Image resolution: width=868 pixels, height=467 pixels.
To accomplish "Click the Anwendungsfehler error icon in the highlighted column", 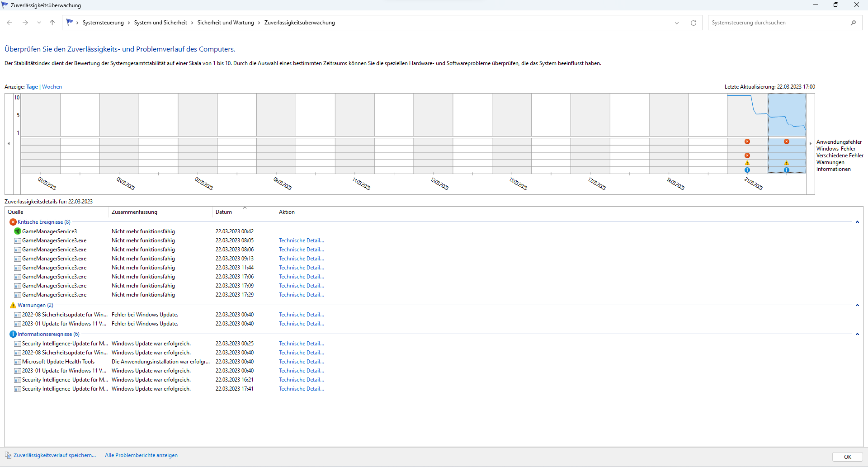I will (787, 142).
